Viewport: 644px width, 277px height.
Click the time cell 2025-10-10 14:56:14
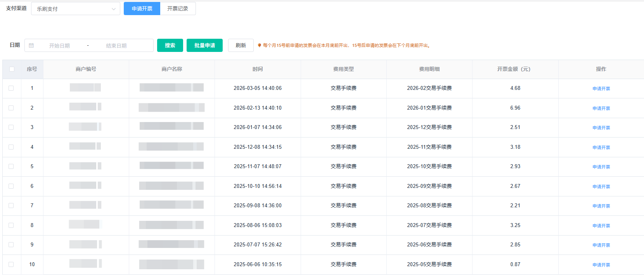tap(258, 186)
